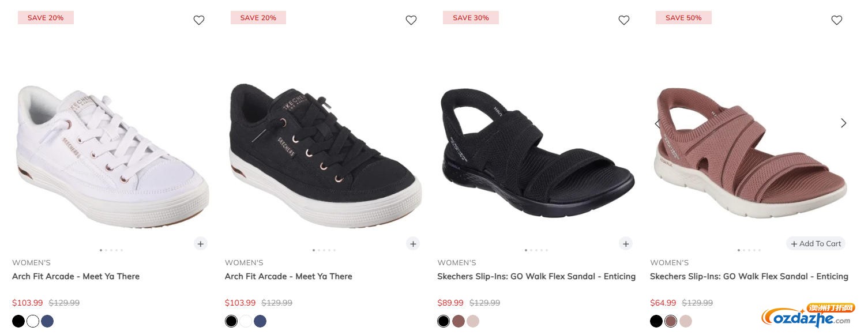Pick black swatch under pink sandal

(x=656, y=321)
